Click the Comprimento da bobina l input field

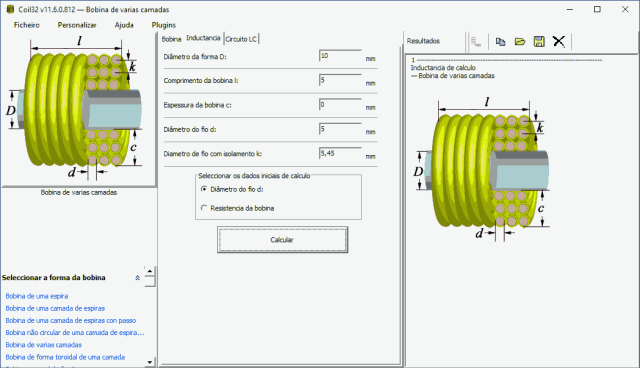[340, 80]
